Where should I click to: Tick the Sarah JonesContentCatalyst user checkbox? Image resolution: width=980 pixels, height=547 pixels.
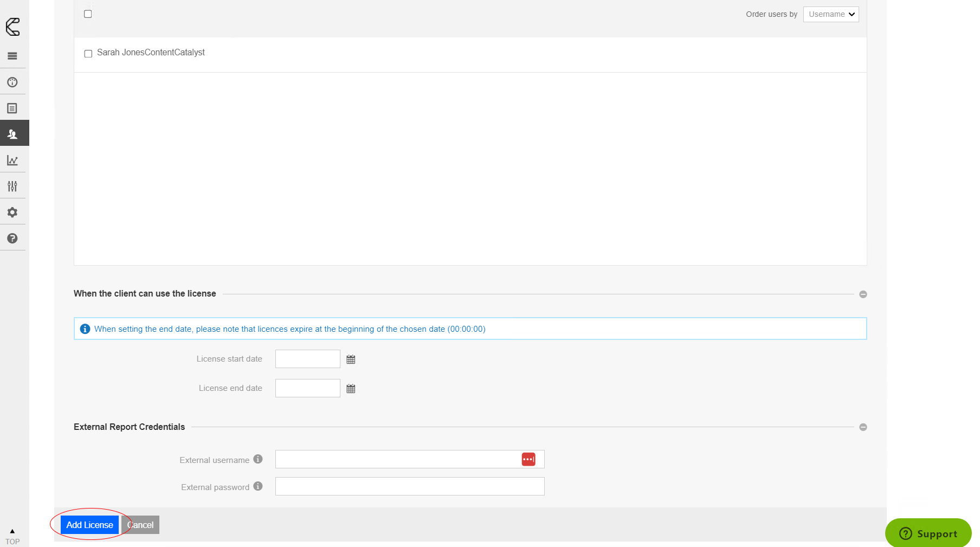[88, 54]
